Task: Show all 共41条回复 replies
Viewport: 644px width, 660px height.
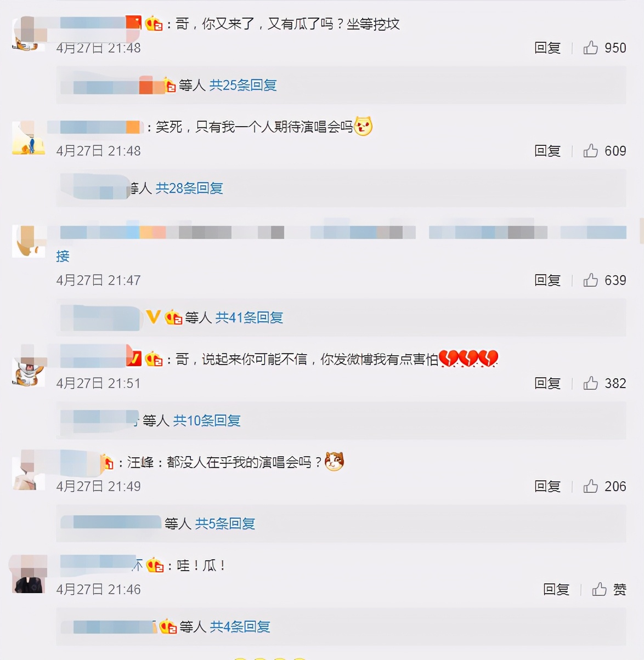Action: click(249, 317)
